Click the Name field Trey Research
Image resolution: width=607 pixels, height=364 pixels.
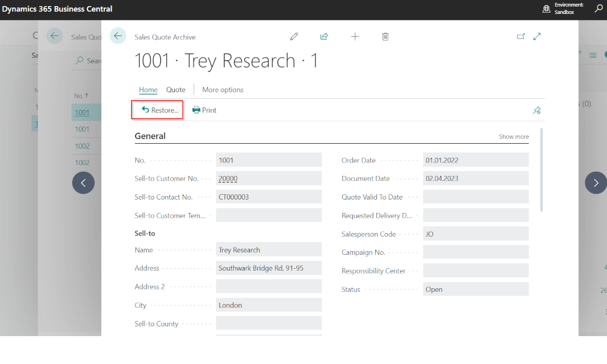tap(269, 249)
